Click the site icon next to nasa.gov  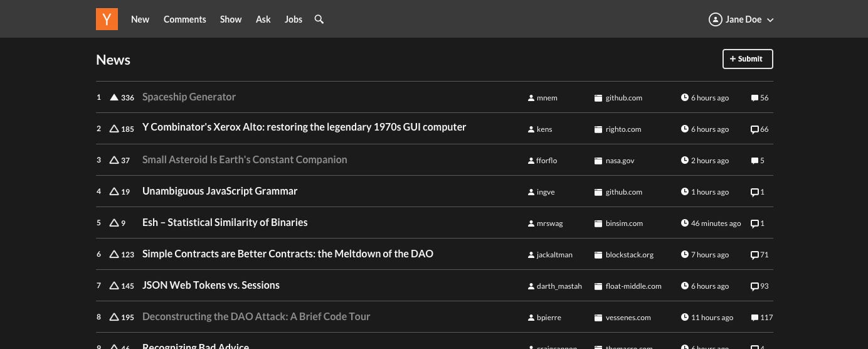coord(598,161)
